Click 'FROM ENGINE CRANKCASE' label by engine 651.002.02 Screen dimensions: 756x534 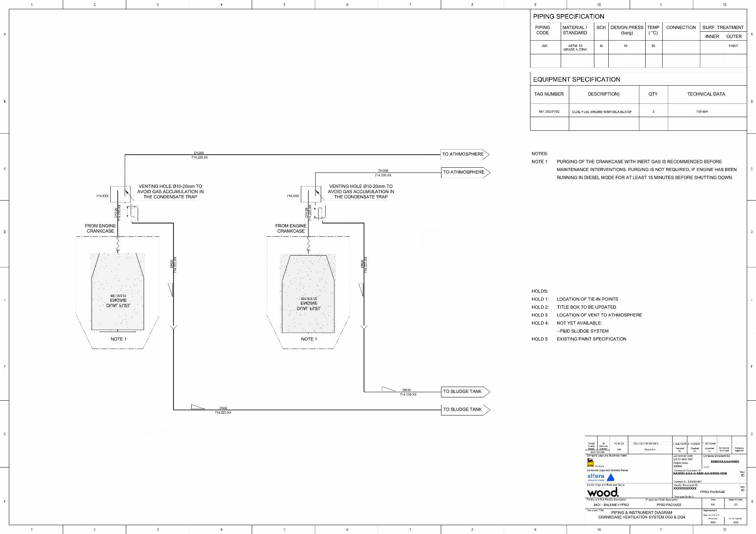click(291, 229)
